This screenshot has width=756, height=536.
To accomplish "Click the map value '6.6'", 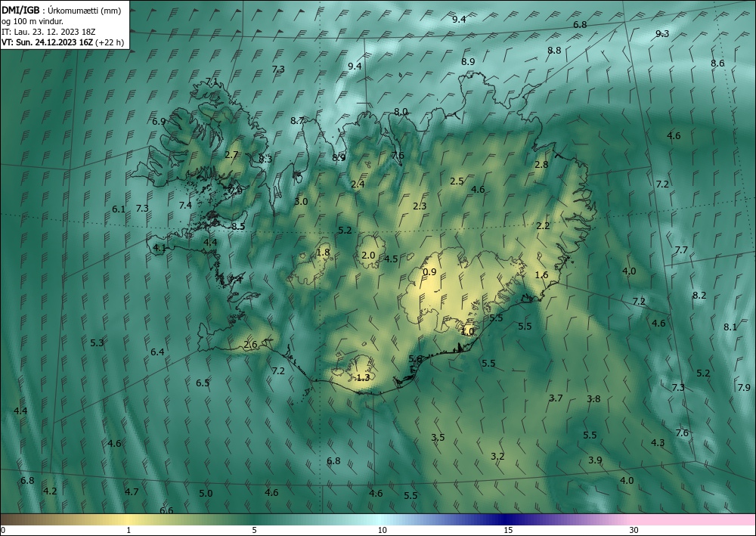I will pos(166,510).
